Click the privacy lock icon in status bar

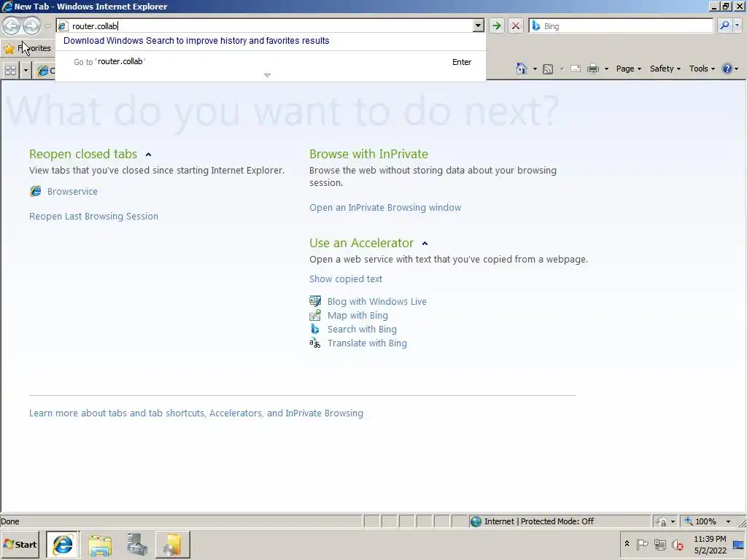(x=661, y=521)
